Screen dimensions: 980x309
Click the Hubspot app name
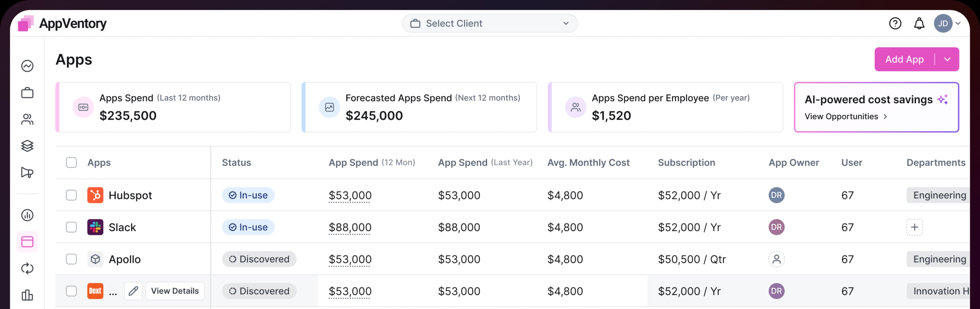pyautogui.click(x=130, y=195)
